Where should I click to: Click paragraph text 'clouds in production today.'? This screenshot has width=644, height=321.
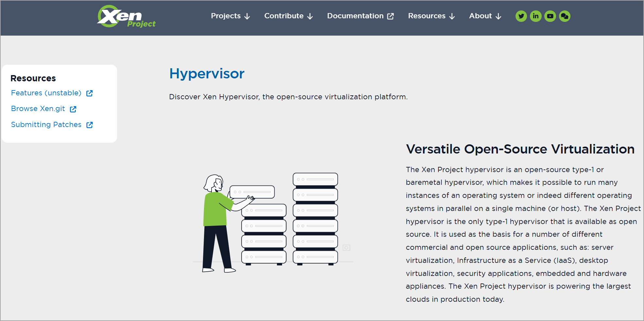pyautogui.click(x=455, y=299)
